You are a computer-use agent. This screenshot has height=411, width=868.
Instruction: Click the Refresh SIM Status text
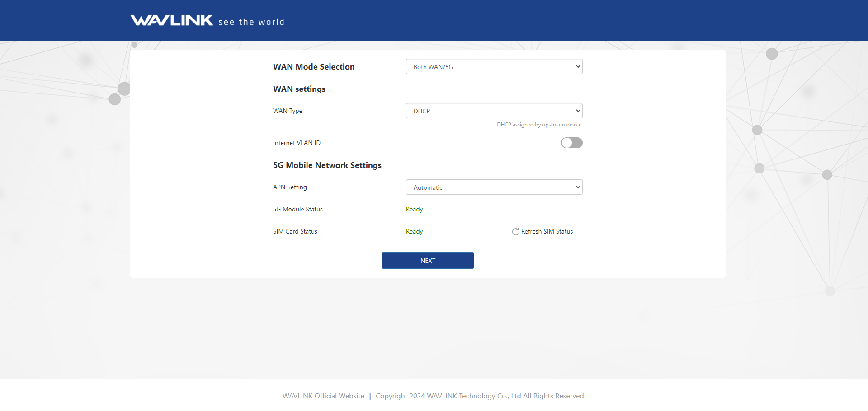click(547, 231)
